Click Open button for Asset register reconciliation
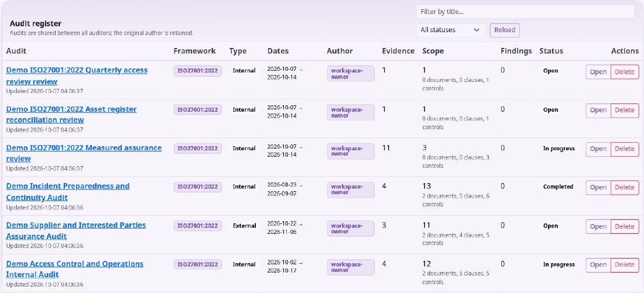 tap(598, 110)
